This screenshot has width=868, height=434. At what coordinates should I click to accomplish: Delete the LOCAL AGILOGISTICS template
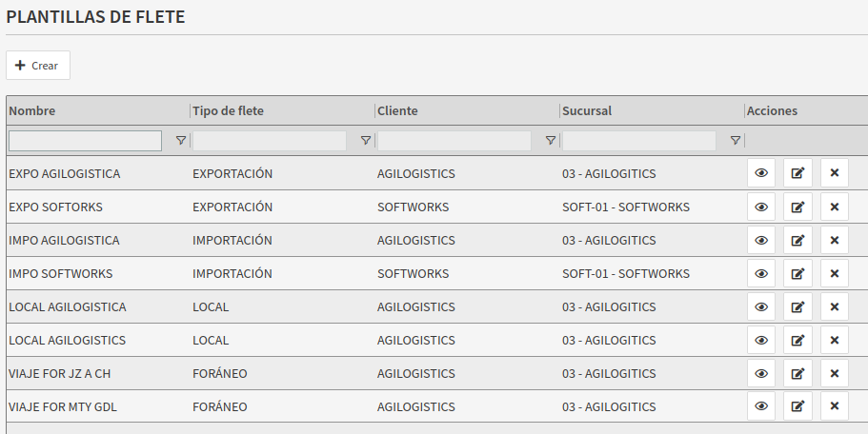[834, 340]
